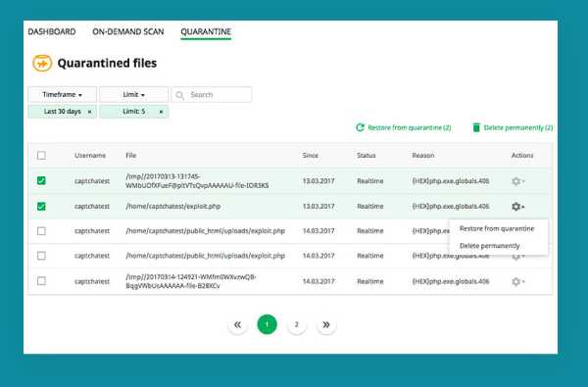Remove the Last 30 days filter
Image resolution: width=588 pixels, height=387 pixels.
(x=89, y=112)
